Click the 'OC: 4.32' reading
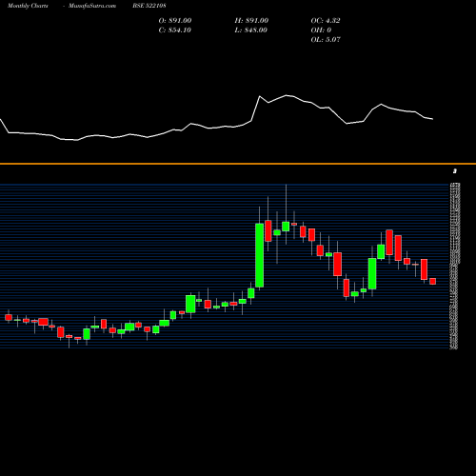Viewport: 476px width, 476px height. point(326,21)
